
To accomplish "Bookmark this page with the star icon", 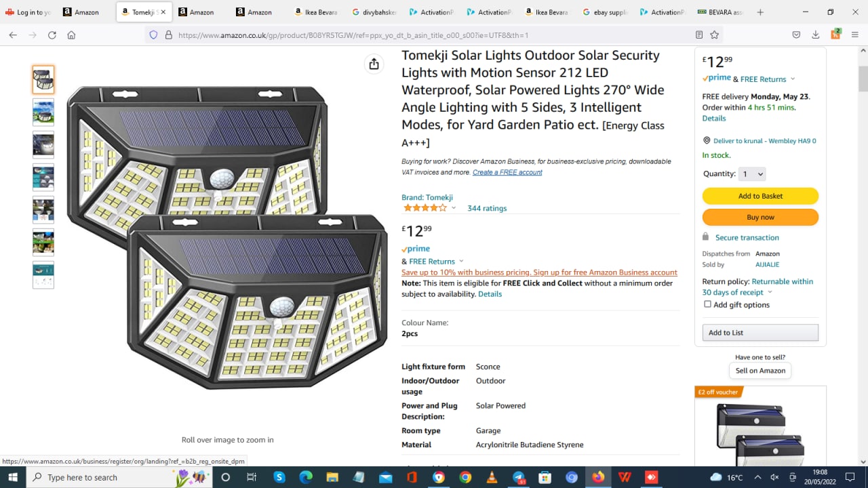I will click(x=714, y=35).
